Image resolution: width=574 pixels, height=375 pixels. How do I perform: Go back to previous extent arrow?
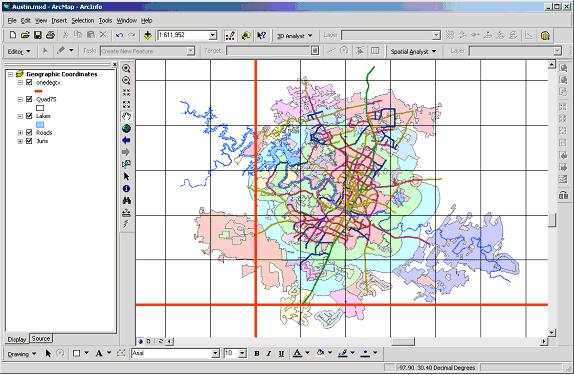[x=126, y=140]
